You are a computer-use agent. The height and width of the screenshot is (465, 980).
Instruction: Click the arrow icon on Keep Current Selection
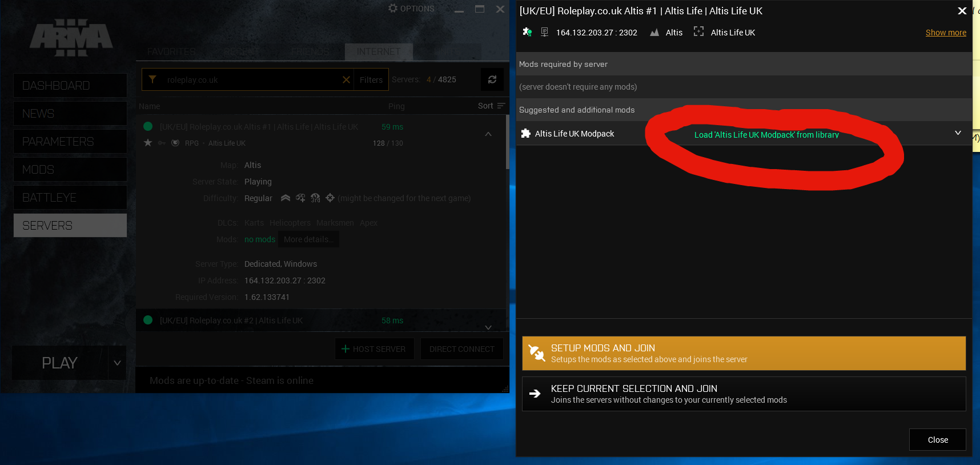pos(535,394)
